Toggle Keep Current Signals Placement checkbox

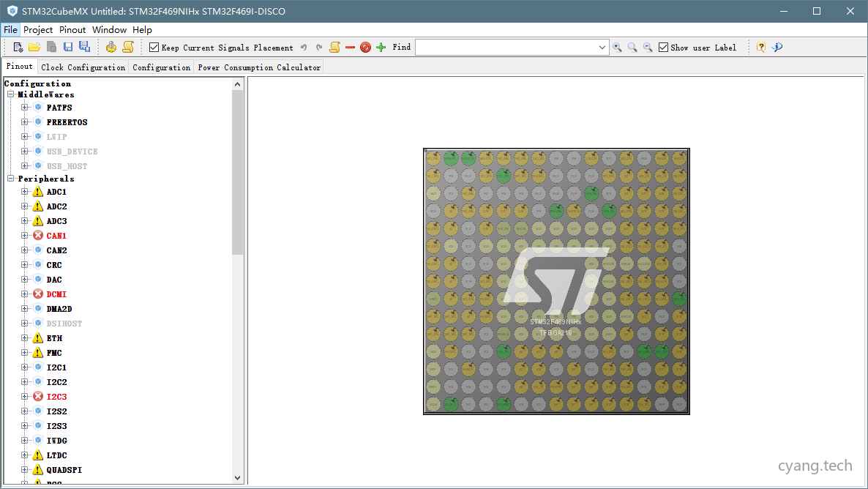tap(154, 48)
